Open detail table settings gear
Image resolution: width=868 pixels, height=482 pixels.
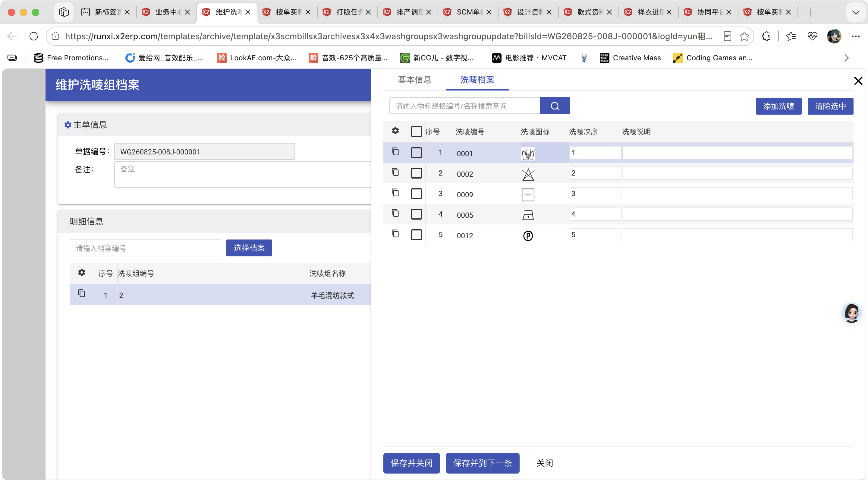click(82, 273)
